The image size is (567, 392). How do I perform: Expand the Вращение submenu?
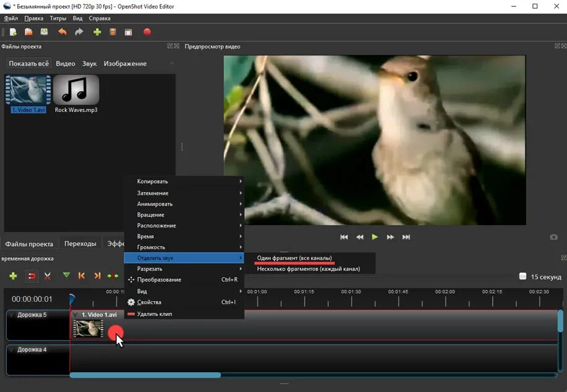[184, 215]
